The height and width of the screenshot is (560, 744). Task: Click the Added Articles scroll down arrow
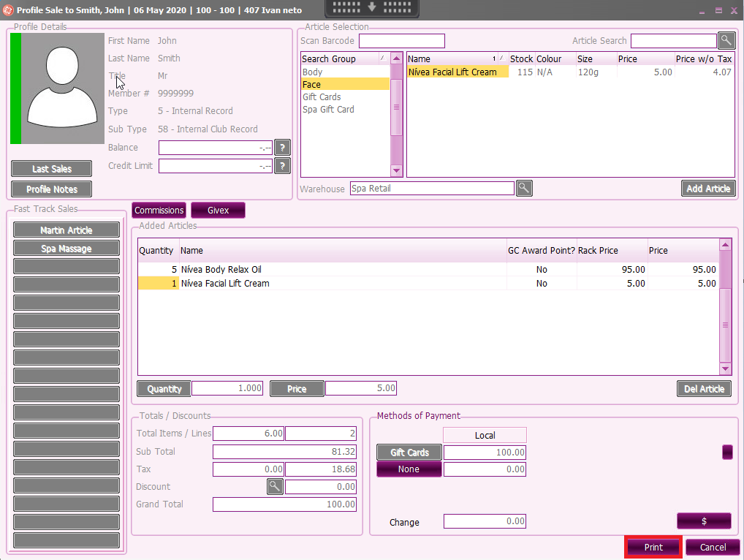pos(725,368)
